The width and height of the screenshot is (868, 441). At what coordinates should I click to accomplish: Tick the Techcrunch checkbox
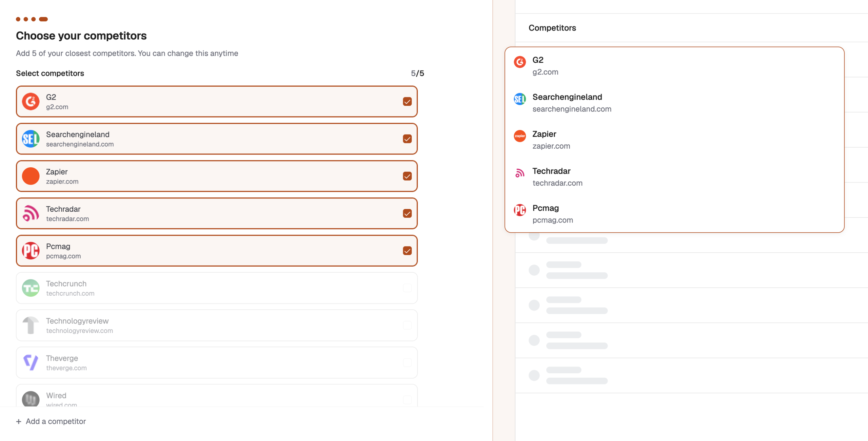407,288
